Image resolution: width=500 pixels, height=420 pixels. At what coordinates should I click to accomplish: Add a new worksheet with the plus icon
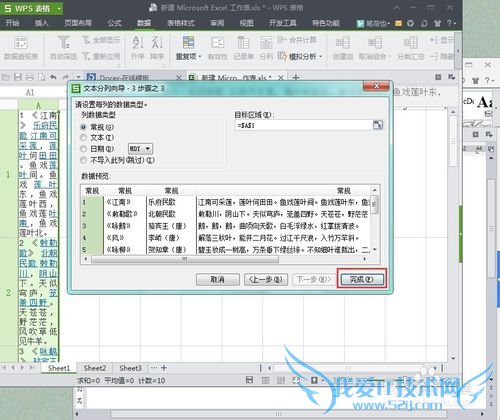pyautogui.click(x=164, y=368)
